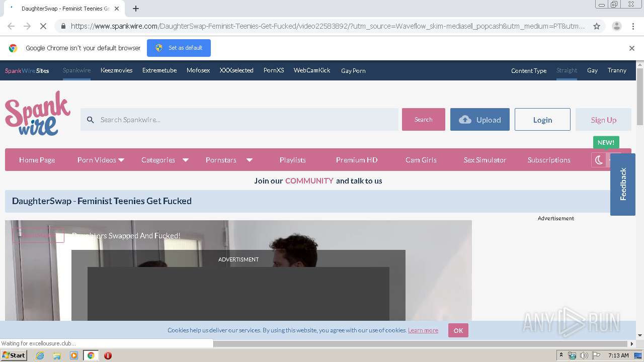Click the red taskbar icon after Chrome
This screenshot has height=362, width=644.
(108, 355)
